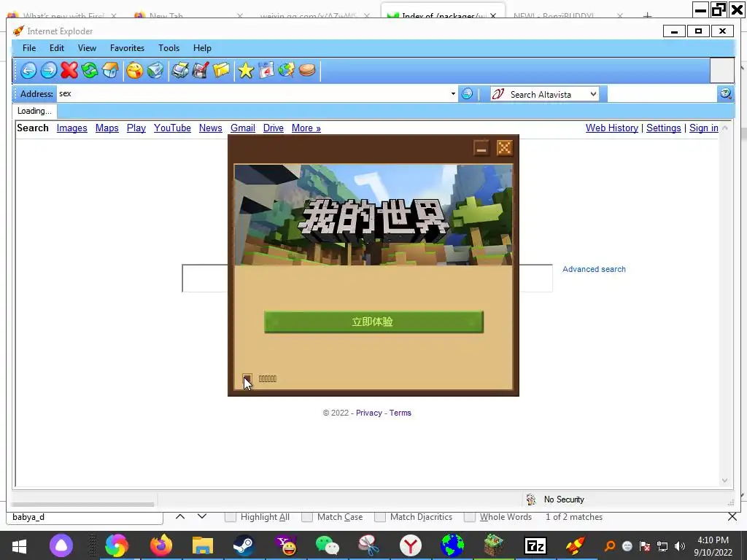Open the View menu
Screen dimensions: 747x560
[88, 48]
